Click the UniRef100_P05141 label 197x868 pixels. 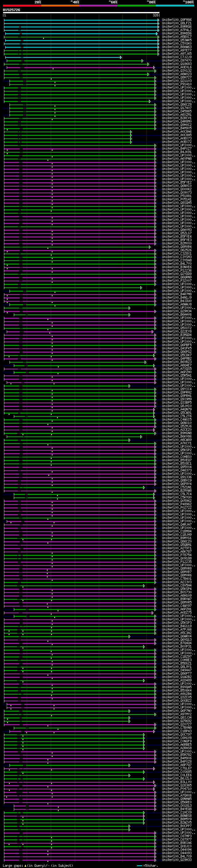[x=176, y=200]
